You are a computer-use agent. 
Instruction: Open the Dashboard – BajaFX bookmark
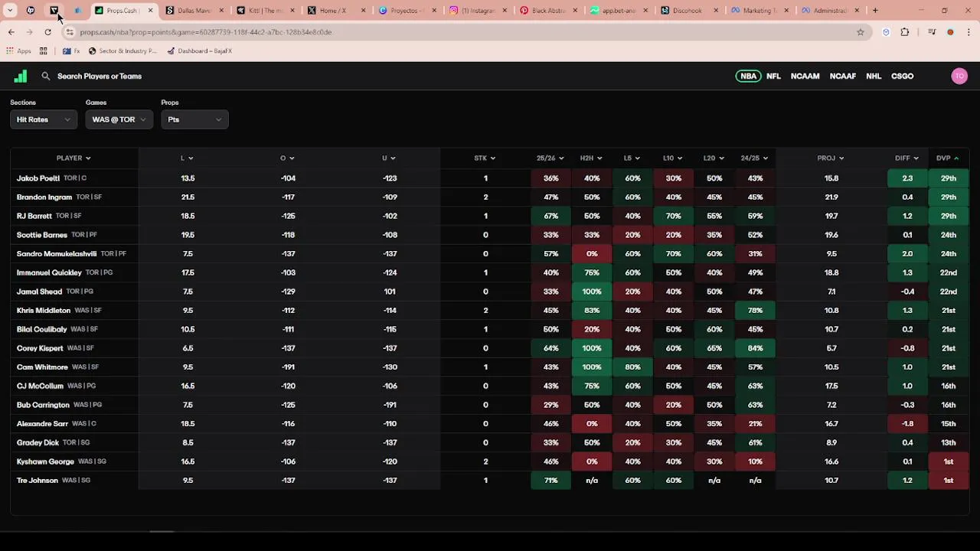pos(200,51)
